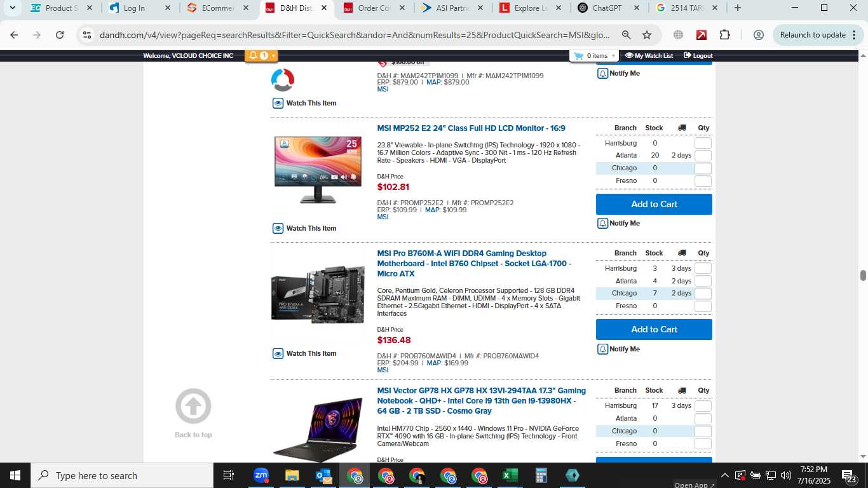Image resolution: width=868 pixels, height=488 pixels.
Task: Click Harrisburg qty field for B760M-A motherboard
Action: [703, 269]
